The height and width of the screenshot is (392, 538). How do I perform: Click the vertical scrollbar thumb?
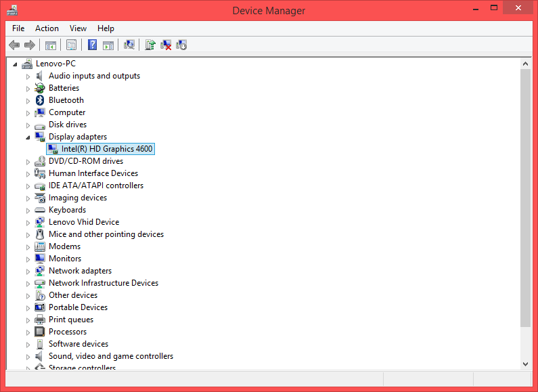tap(525, 198)
